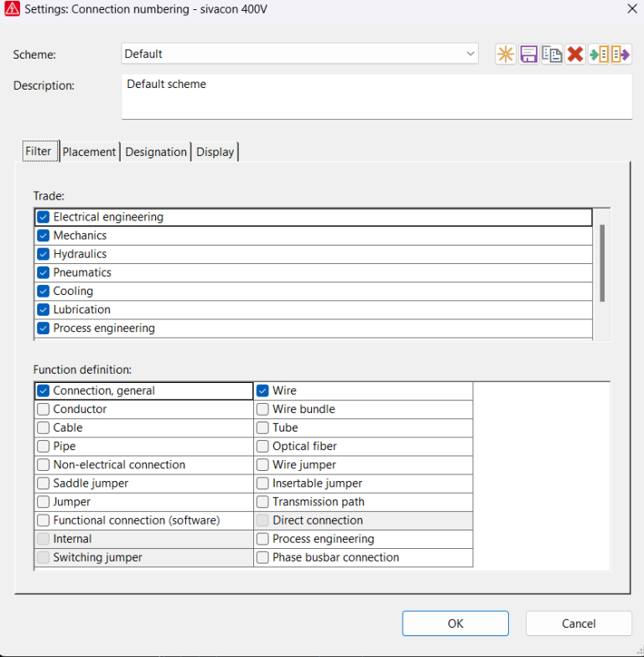Enable the Wire bundle checkbox

coord(262,409)
